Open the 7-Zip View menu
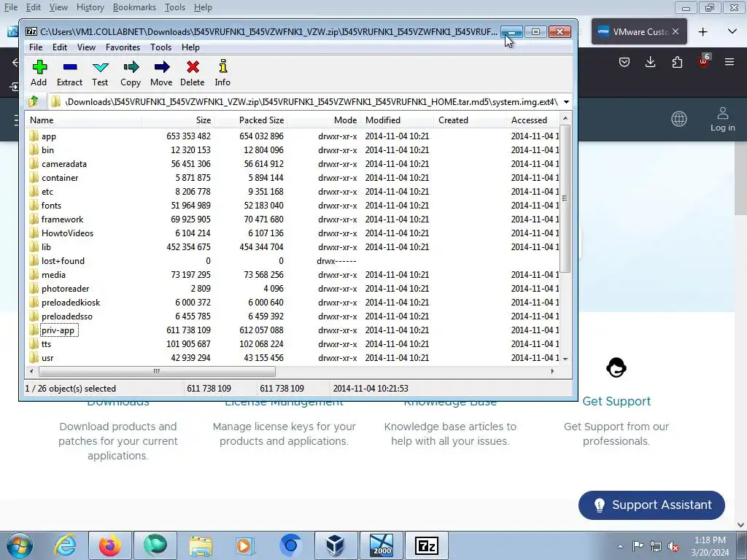Image resolution: width=747 pixels, height=560 pixels. pyautogui.click(x=86, y=47)
